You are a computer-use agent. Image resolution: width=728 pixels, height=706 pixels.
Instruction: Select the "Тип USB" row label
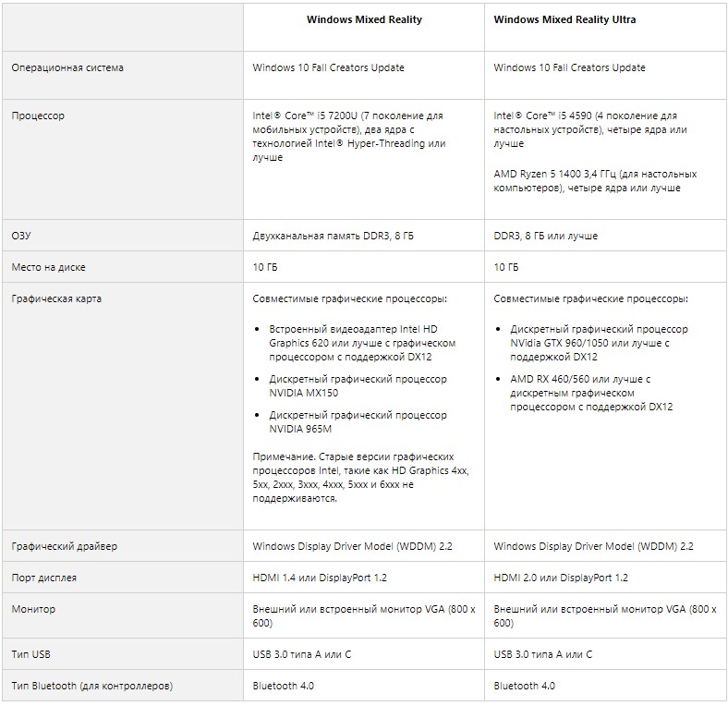pyautogui.click(x=32, y=655)
